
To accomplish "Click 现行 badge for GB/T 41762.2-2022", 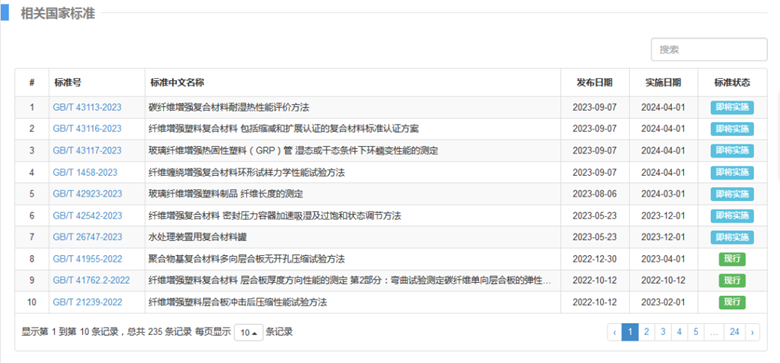I will point(732,280).
